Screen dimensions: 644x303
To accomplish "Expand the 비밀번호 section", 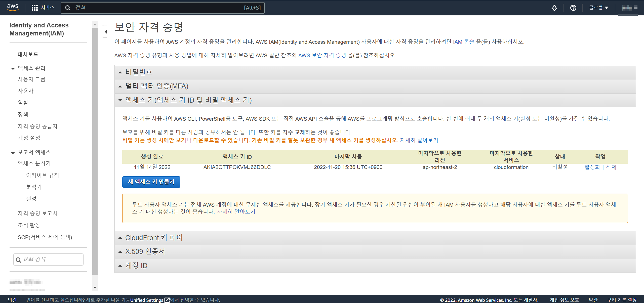I will (x=139, y=72).
